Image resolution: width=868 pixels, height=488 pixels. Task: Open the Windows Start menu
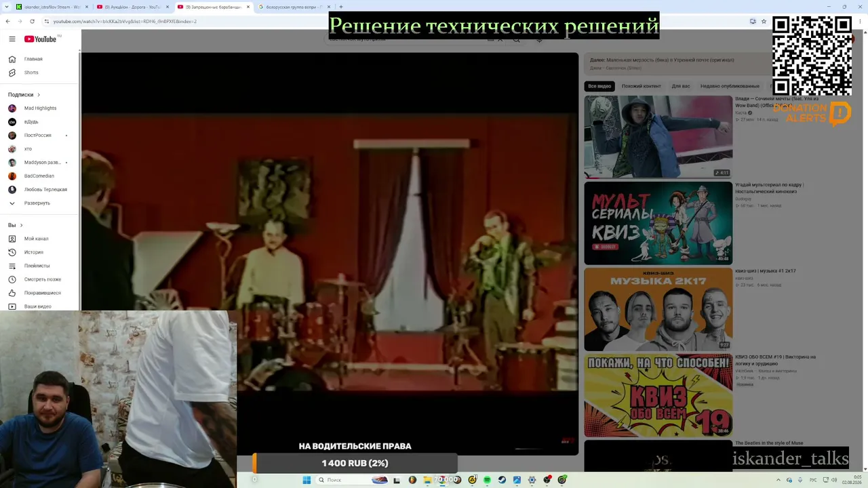(x=307, y=480)
